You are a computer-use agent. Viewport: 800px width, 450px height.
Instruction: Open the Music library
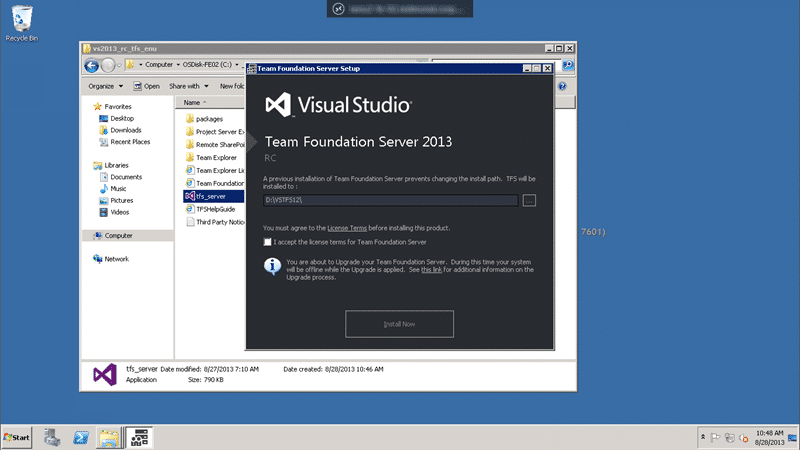[x=113, y=189]
